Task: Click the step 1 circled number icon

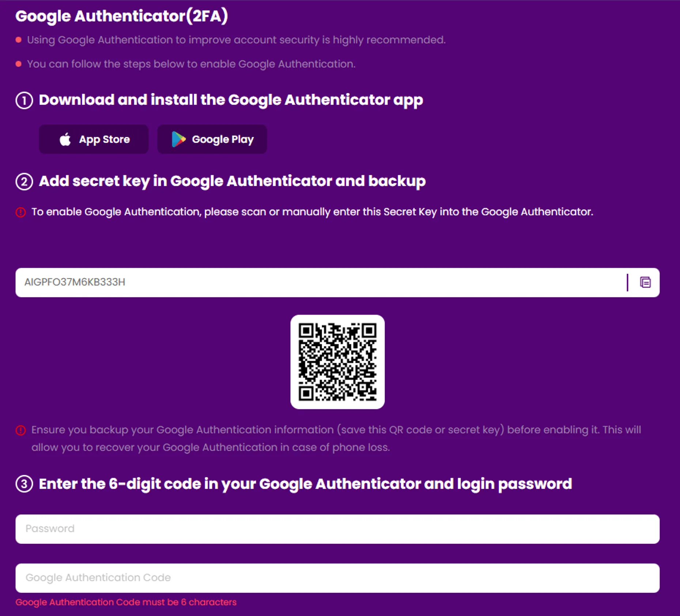Action: point(24,100)
